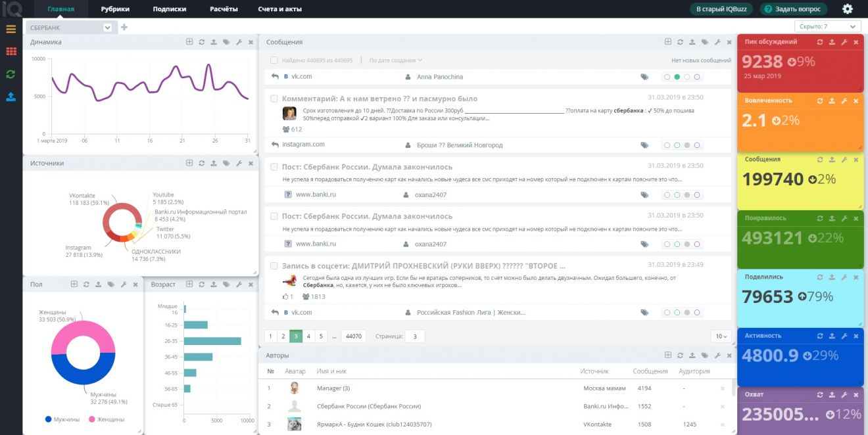Select the red tone circle on the instagram.com row
Image resolution: width=868 pixels, height=435 pixels.
(x=667, y=145)
